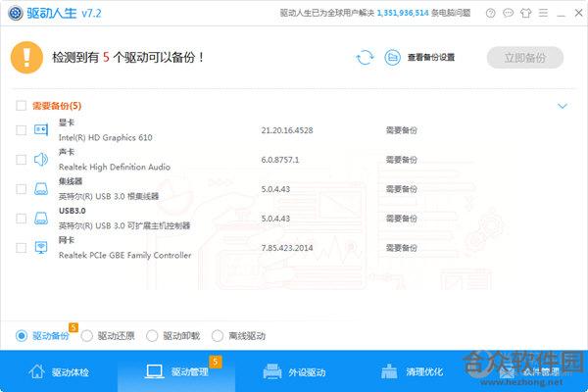
Task: Click the orange 5 badge on 驱动备份
Action: 73,327
